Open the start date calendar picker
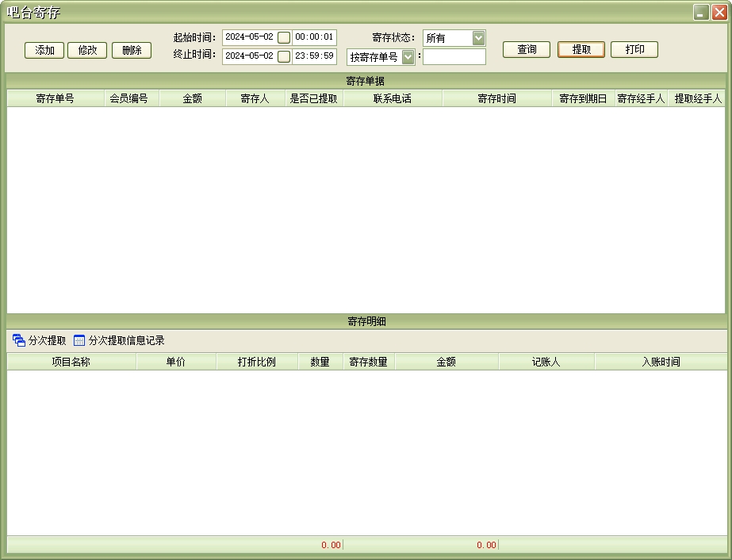 coord(283,37)
